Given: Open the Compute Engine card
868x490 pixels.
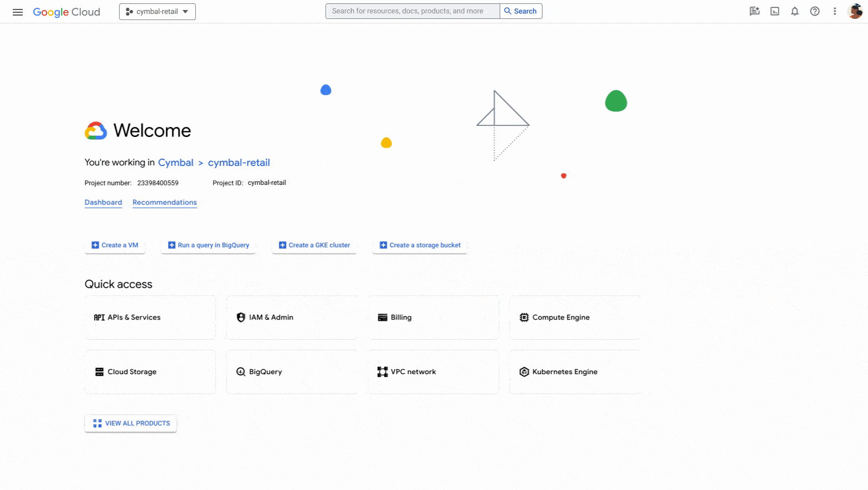Looking at the screenshot, I should 575,317.
